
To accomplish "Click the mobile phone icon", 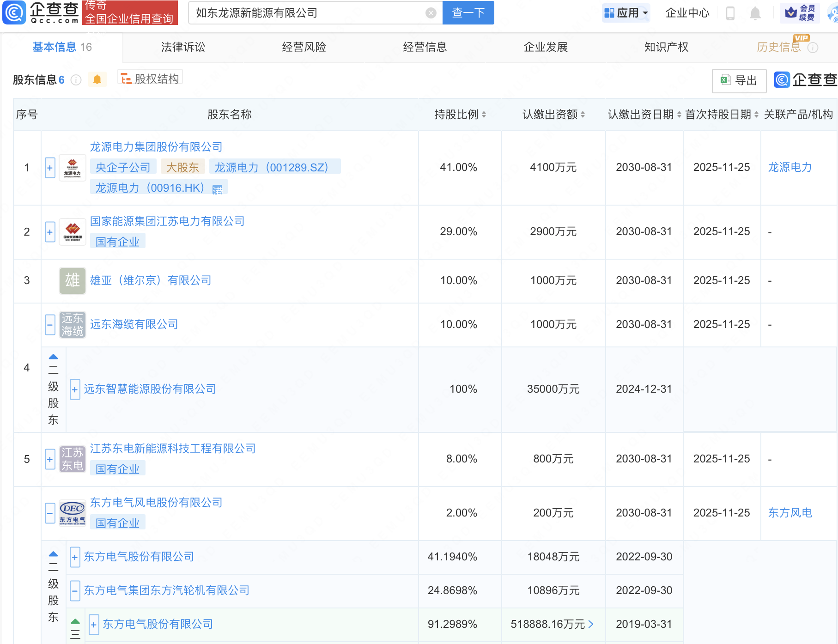I will pyautogui.click(x=730, y=13).
